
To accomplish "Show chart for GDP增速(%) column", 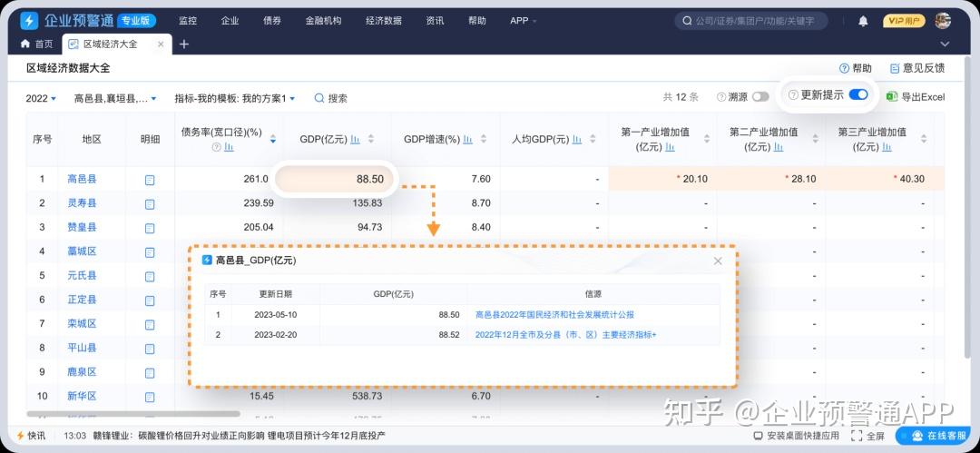I will pyautogui.click(x=466, y=140).
